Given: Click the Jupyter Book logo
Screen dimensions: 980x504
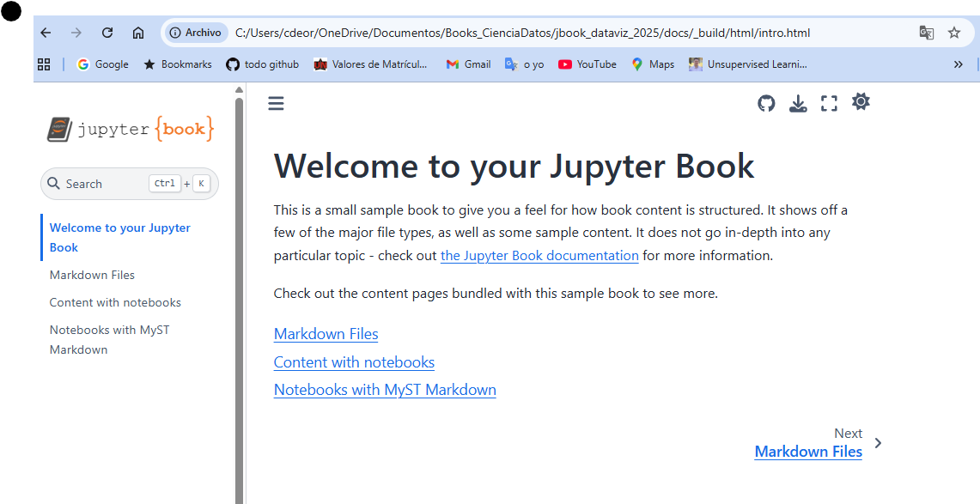Looking at the screenshot, I should coord(130,130).
